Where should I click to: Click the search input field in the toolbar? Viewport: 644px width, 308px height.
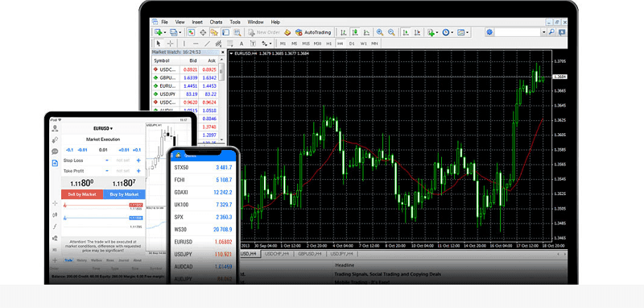(518, 32)
